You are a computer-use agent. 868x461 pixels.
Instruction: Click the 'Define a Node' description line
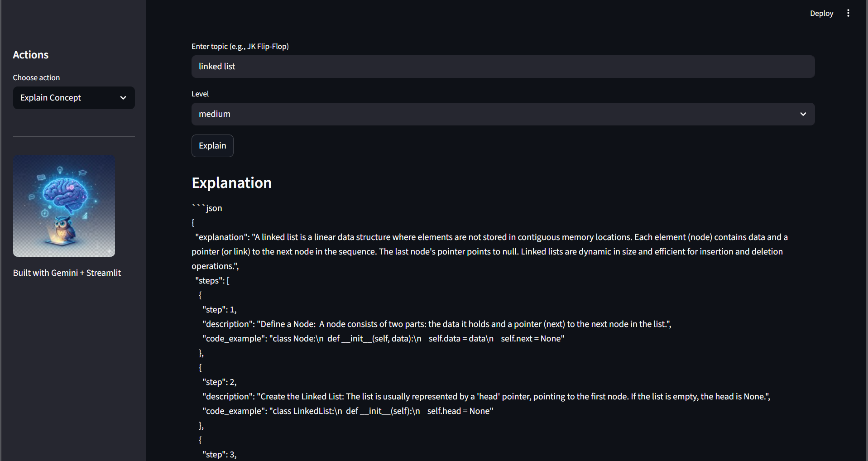pos(437,324)
